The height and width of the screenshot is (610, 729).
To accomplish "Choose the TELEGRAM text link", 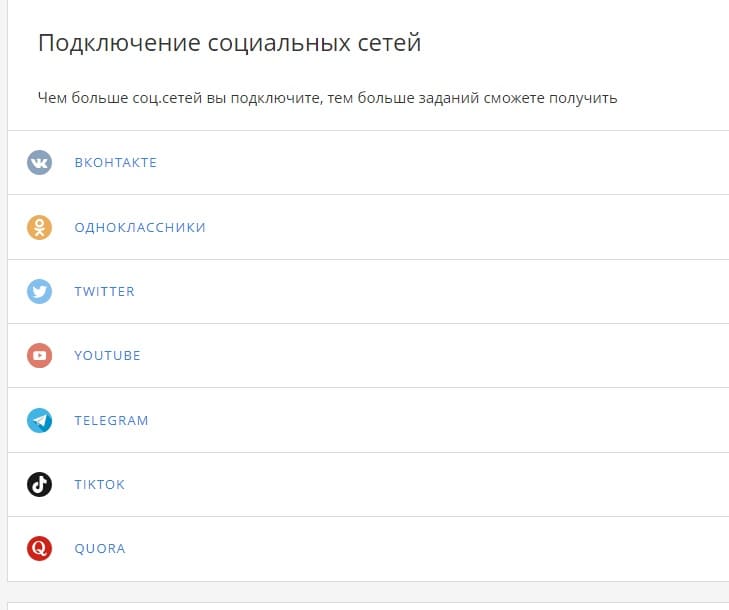I will tap(111, 421).
